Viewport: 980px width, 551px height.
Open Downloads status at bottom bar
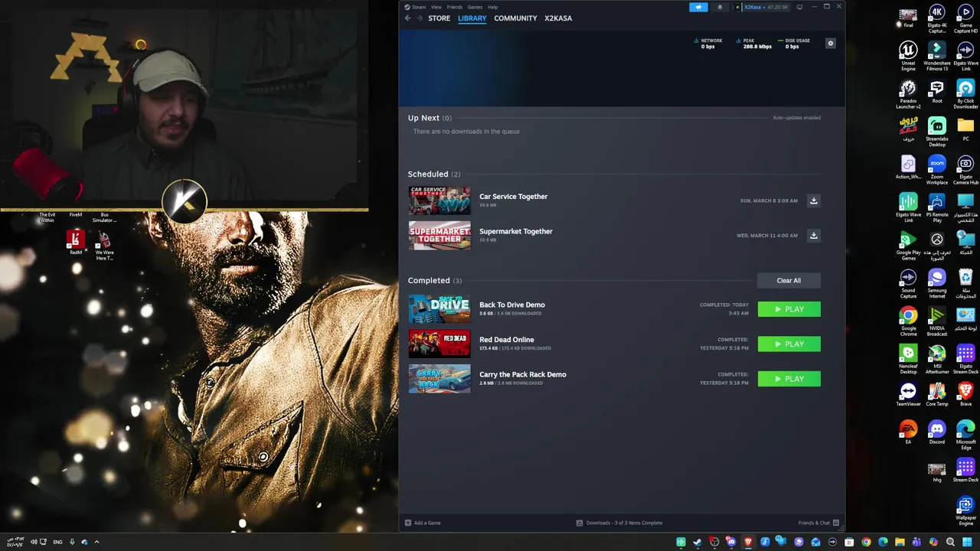pos(619,523)
